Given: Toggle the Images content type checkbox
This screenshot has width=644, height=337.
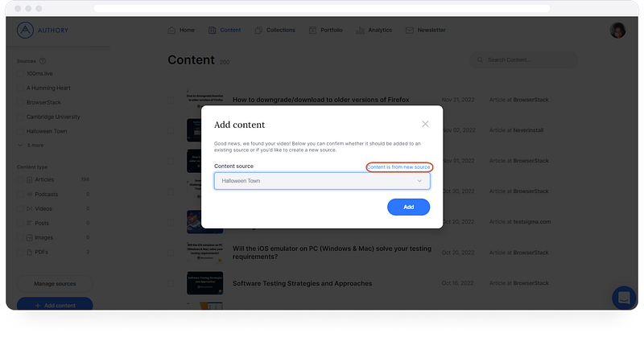Looking at the screenshot, I should [x=19, y=237].
